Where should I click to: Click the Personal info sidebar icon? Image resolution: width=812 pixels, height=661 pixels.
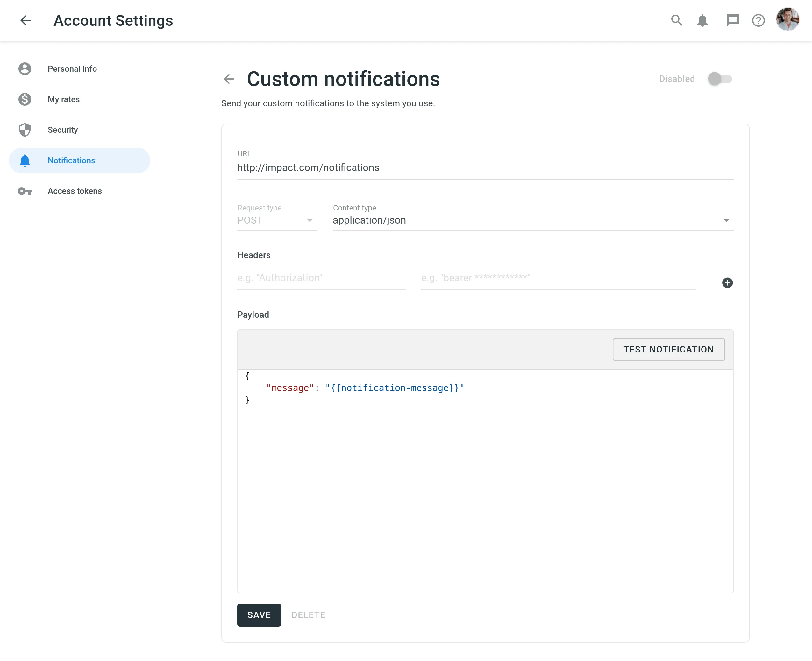click(25, 68)
